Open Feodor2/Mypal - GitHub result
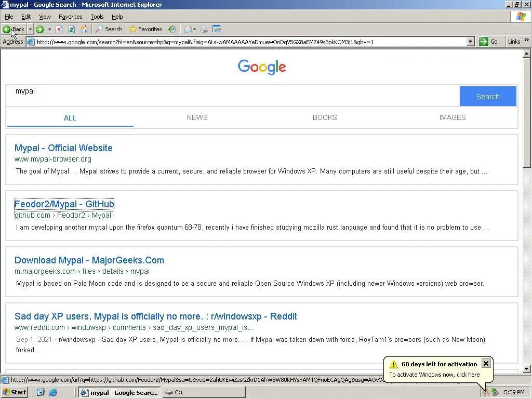This screenshot has width=532, height=399. (x=64, y=204)
